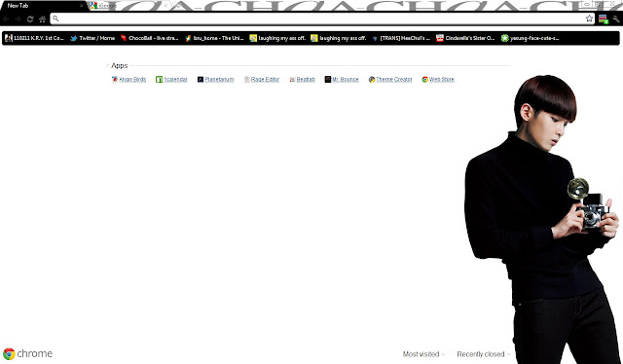The height and width of the screenshot is (364, 623).
Task: Launch the !calendar app icon
Action: (x=159, y=80)
